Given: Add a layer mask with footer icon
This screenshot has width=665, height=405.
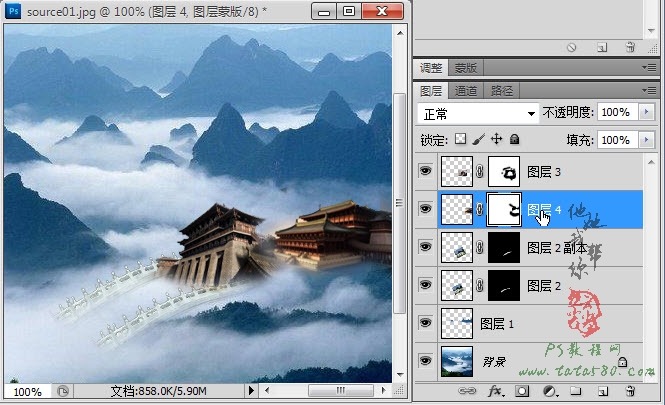Looking at the screenshot, I should click(522, 391).
